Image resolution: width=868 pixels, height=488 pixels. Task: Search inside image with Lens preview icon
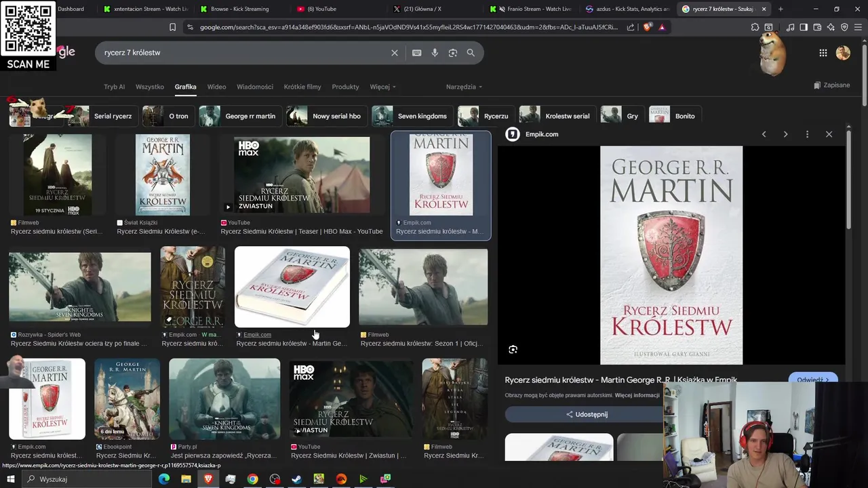coord(513,350)
